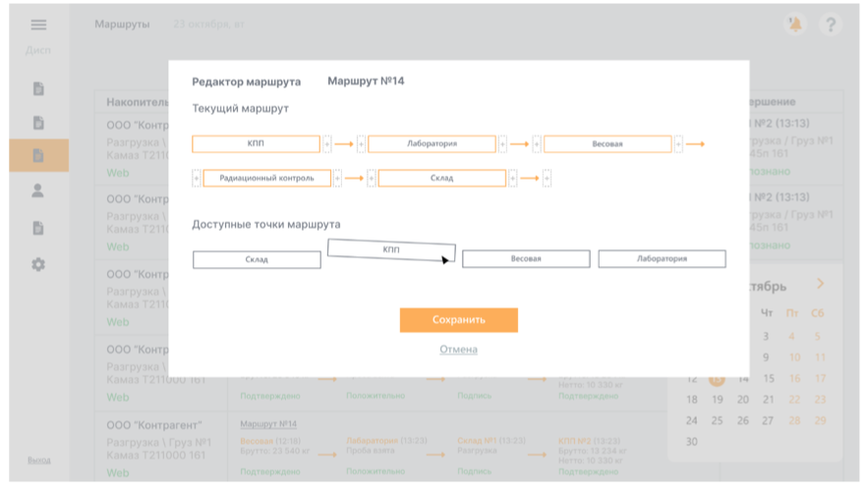Click Выход link at sidebar bottom
868x492 pixels.
tap(38, 460)
